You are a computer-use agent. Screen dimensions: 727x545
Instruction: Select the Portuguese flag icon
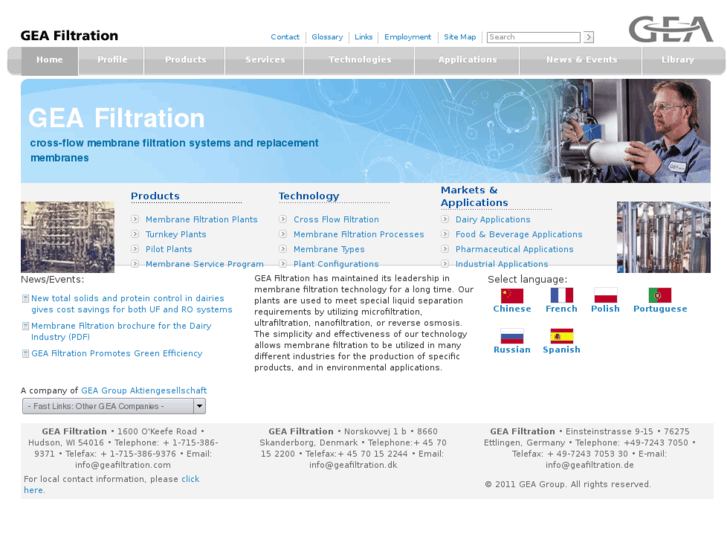pos(660,295)
